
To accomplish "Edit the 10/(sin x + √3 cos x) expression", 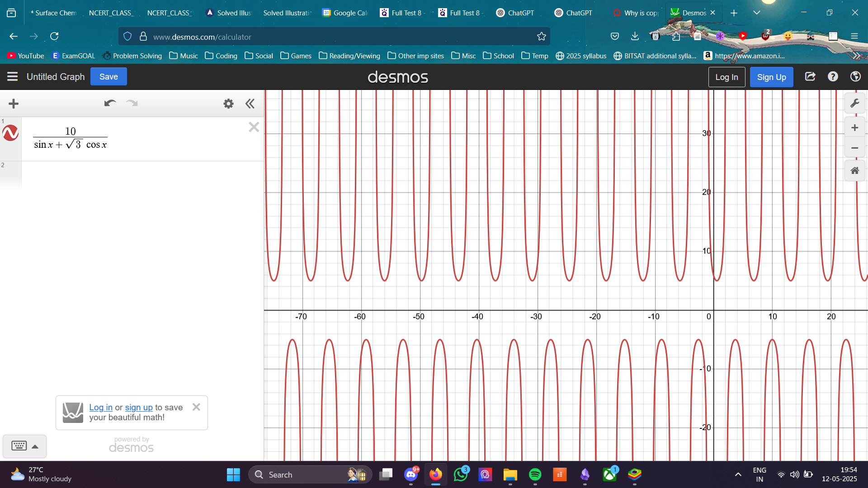I will (70, 138).
